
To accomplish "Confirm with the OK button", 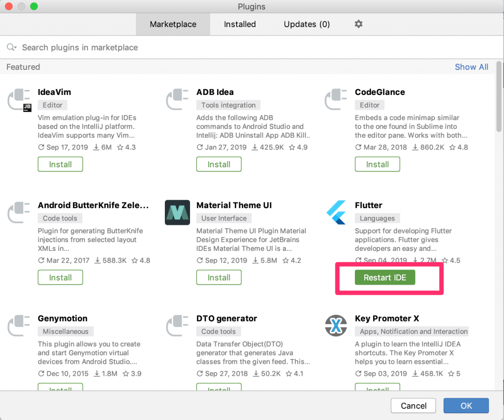I will pos(466,406).
